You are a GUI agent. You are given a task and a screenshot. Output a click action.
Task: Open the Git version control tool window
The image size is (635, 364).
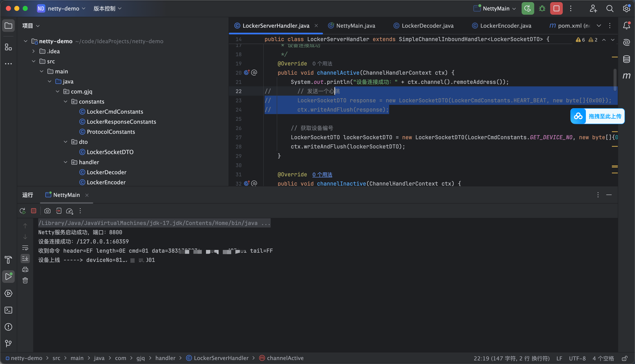pyautogui.click(x=9, y=343)
